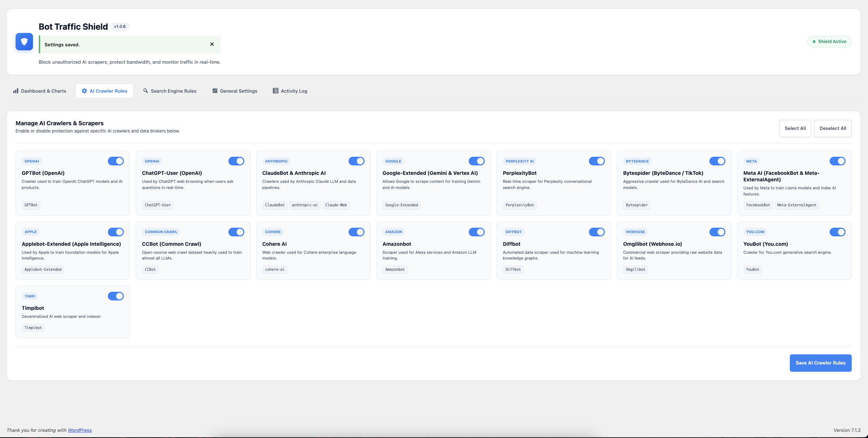This screenshot has width=868, height=438.
Task: Click the Applebot-Extended user agent tag
Action: pos(43,270)
